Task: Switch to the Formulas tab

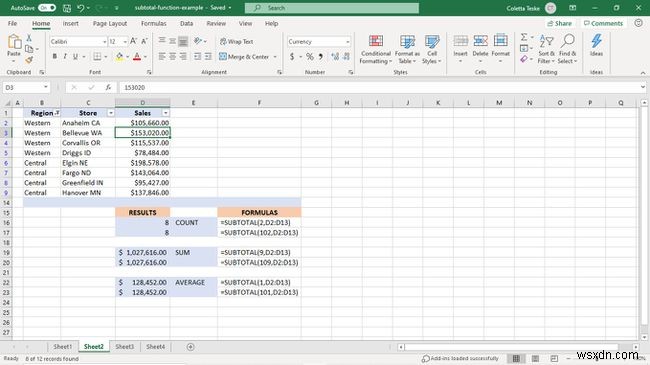Action: pos(153,24)
